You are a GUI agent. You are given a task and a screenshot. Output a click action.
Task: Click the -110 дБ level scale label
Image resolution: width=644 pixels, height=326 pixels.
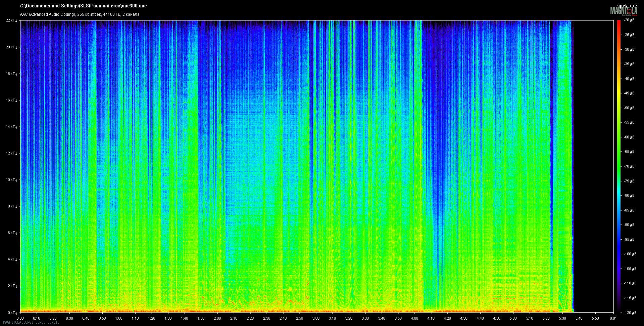[x=630, y=283]
